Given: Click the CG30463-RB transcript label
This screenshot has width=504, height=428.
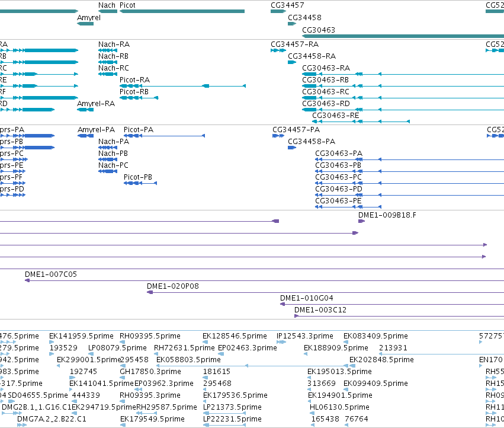Looking at the screenshot, I should [325, 80].
